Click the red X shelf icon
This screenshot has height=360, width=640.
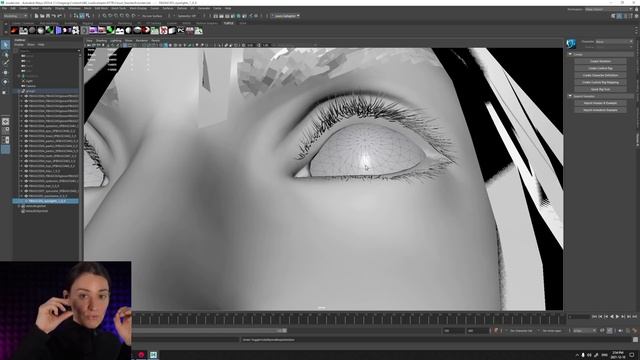164,30
